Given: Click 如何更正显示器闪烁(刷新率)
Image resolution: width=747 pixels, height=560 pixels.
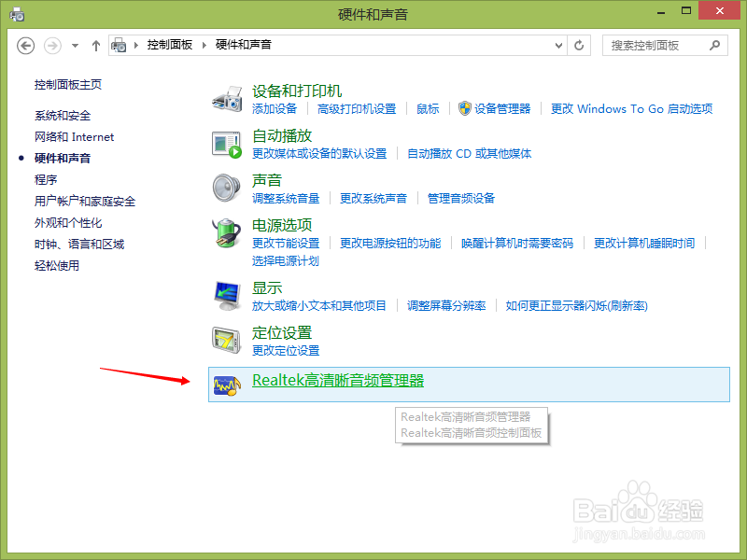Looking at the screenshot, I should click(x=576, y=305).
